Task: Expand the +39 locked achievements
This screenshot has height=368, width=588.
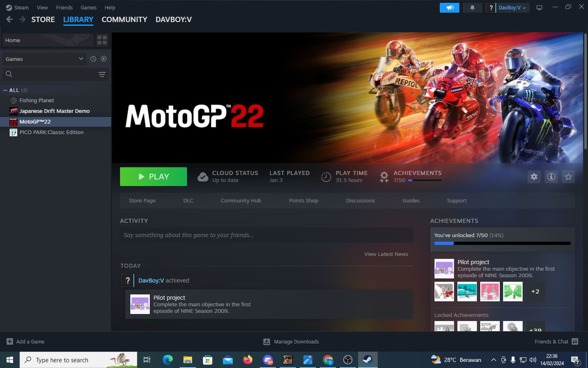Action: [535, 326]
